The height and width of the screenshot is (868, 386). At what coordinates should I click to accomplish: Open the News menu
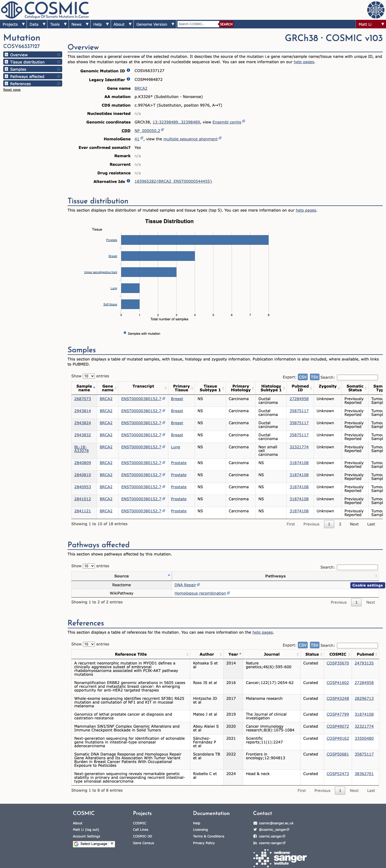point(80,24)
